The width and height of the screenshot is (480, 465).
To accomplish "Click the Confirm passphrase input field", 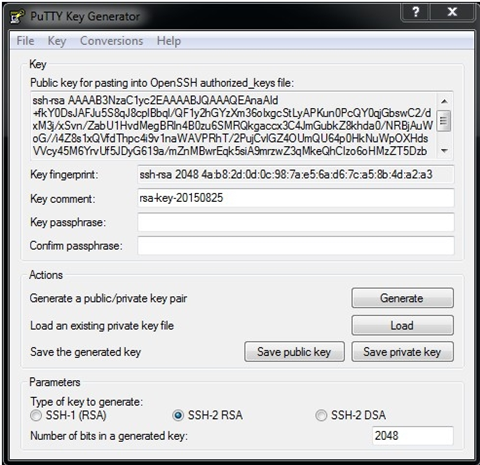I will (x=296, y=246).
